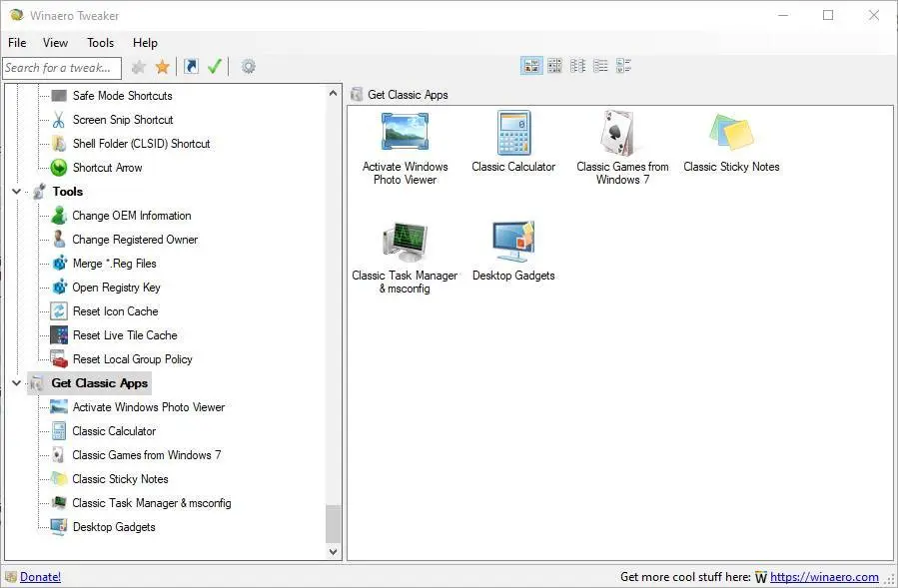This screenshot has height=588, width=898.
Task: Click the Reset Live Tile Cache tiles icon
Action: point(59,335)
